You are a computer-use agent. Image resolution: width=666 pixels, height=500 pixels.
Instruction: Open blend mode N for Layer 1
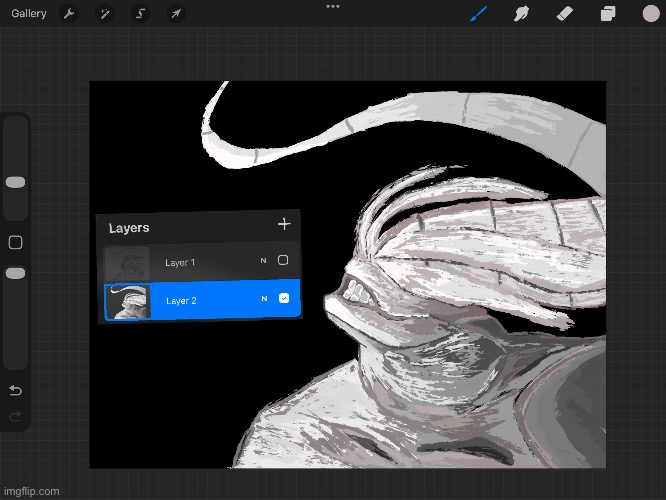tap(263, 261)
